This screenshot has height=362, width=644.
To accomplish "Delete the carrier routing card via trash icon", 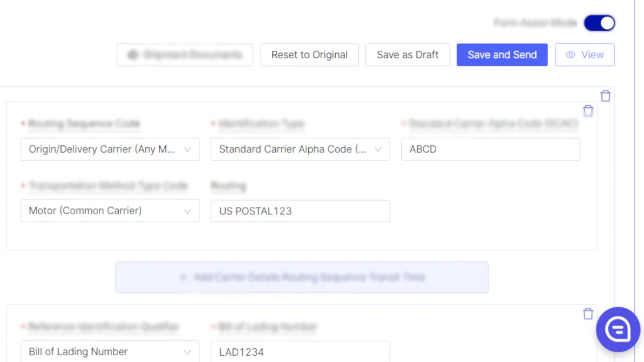I will [588, 111].
